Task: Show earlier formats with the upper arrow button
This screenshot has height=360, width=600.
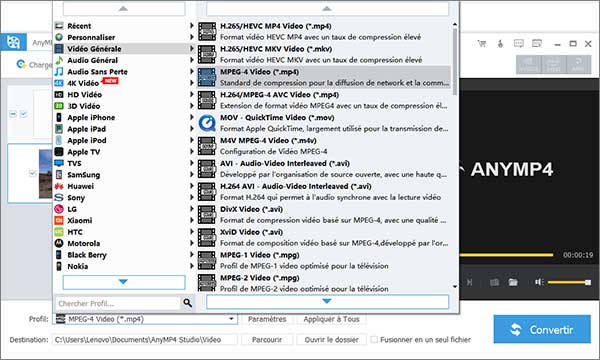Action: point(327,8)
